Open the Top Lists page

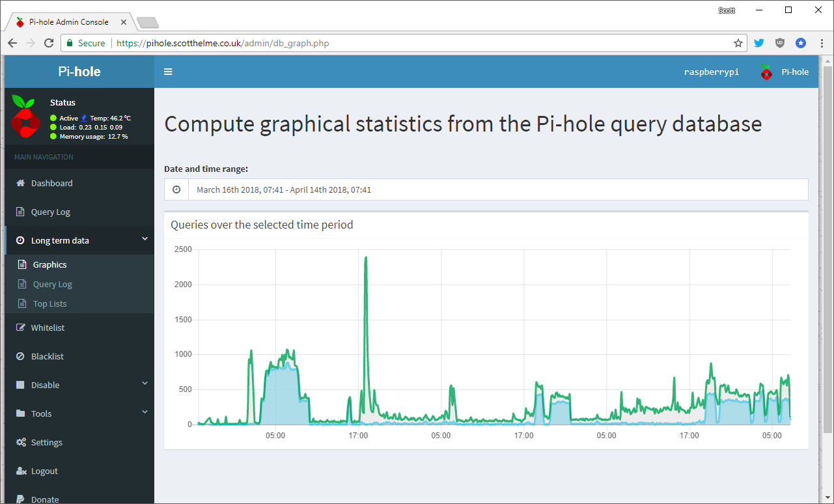[x=49, y=303]
